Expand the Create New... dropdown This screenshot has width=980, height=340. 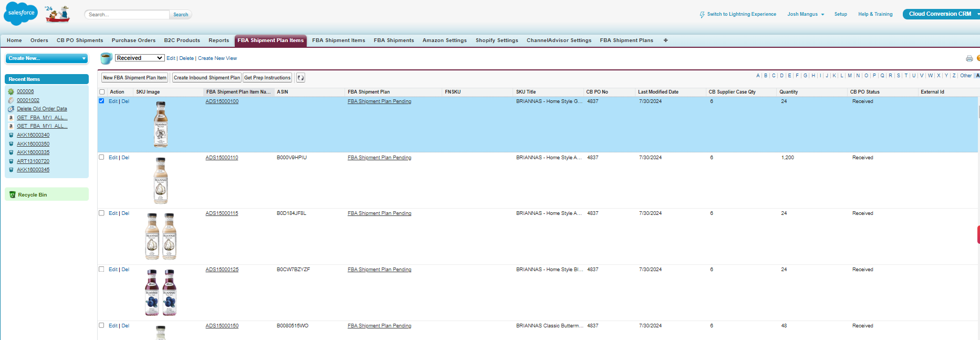(47, 58)
